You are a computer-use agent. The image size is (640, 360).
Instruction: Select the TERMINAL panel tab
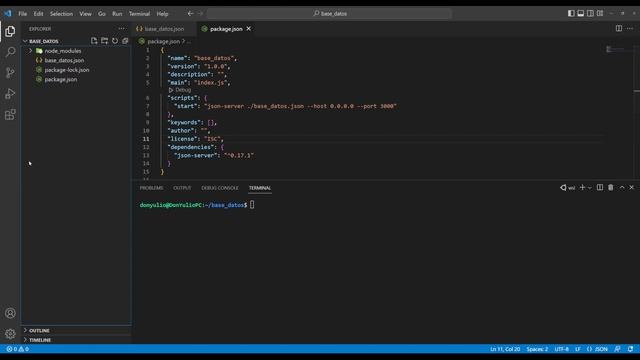[x=260, y=188]
